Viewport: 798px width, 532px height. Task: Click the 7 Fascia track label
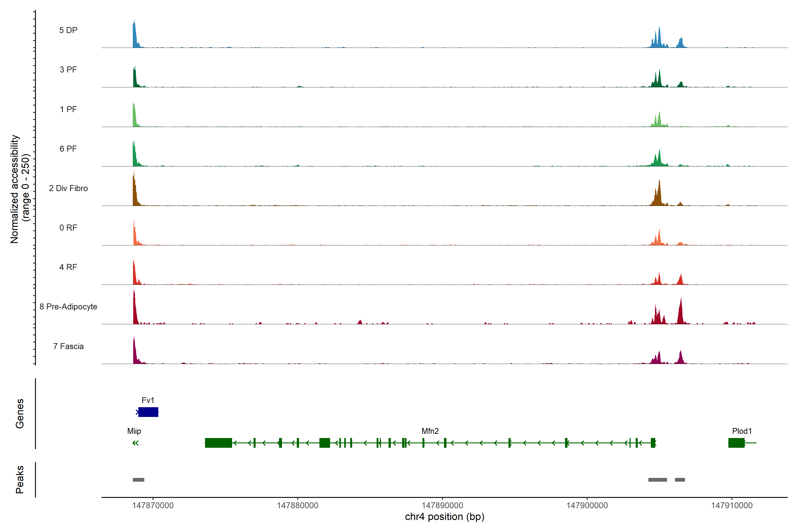(68, 346)
